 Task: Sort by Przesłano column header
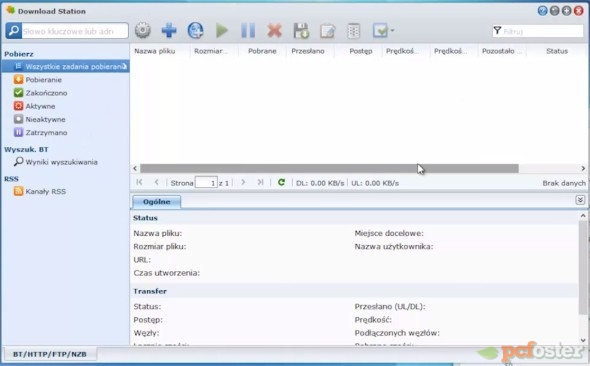coord(308,51)
